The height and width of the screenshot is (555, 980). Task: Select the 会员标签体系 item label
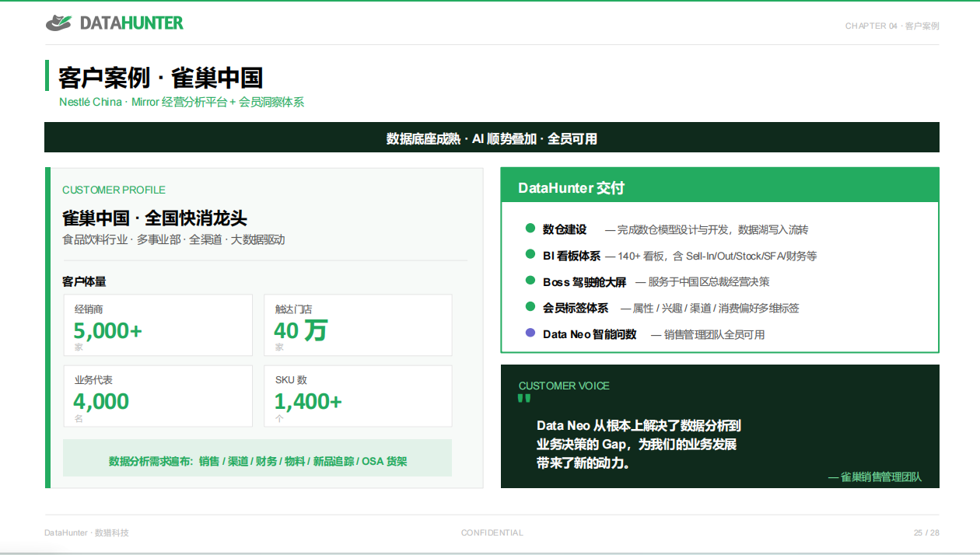[576, 308]
